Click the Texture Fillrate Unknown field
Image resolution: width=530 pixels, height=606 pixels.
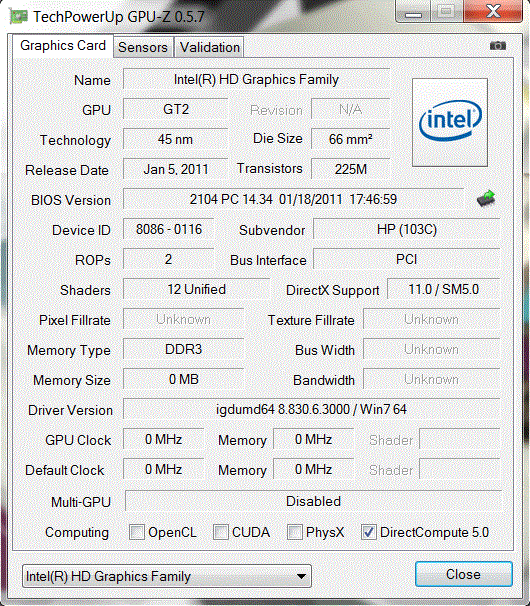click(x=432, y=319)
